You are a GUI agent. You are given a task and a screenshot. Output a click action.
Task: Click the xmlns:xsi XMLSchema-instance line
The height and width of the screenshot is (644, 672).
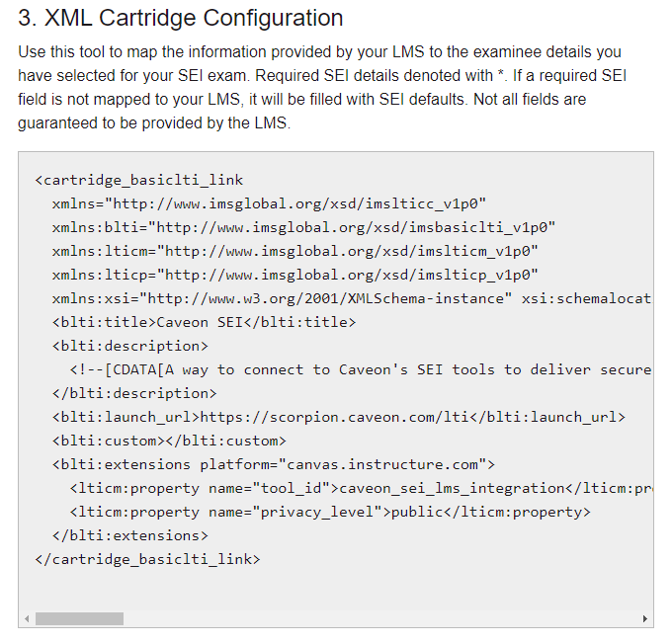(x=352, y=298)
